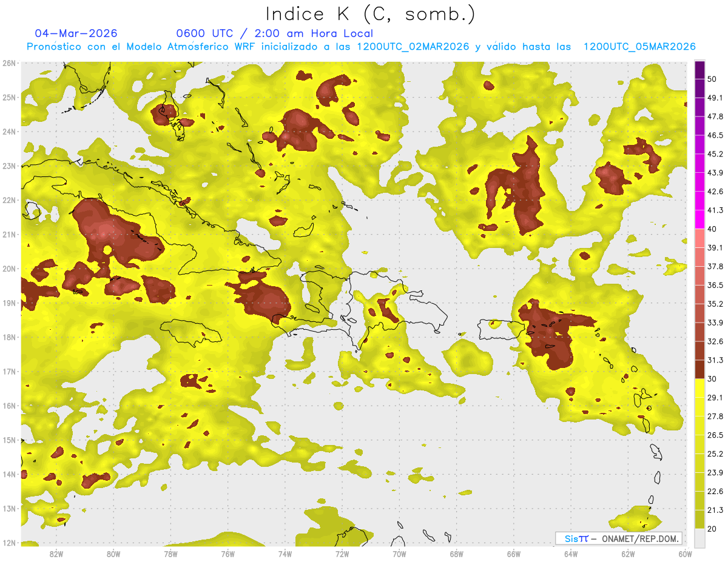The height and width of the screenshot is (562, 728).
Task: Select the date text '04-Mar-2026'
Action: click(x=76, y=33)
